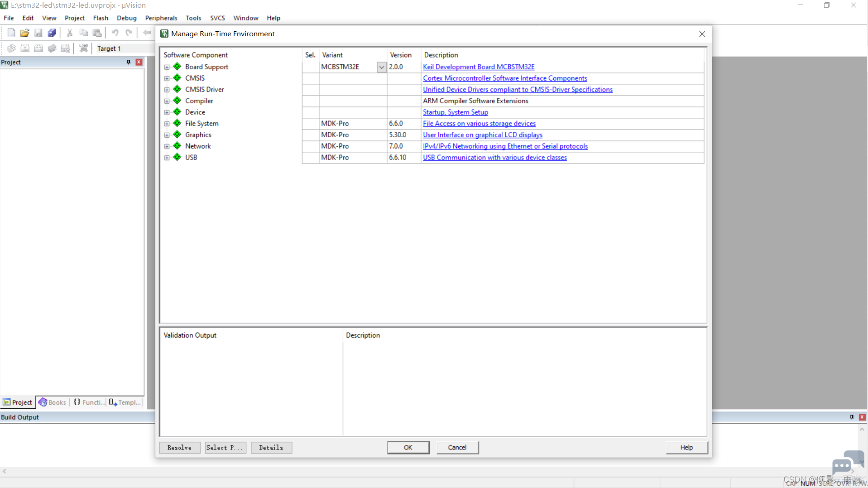Close the Build Output panel via red X
The image size is (868, 488).
pos(862,417)
